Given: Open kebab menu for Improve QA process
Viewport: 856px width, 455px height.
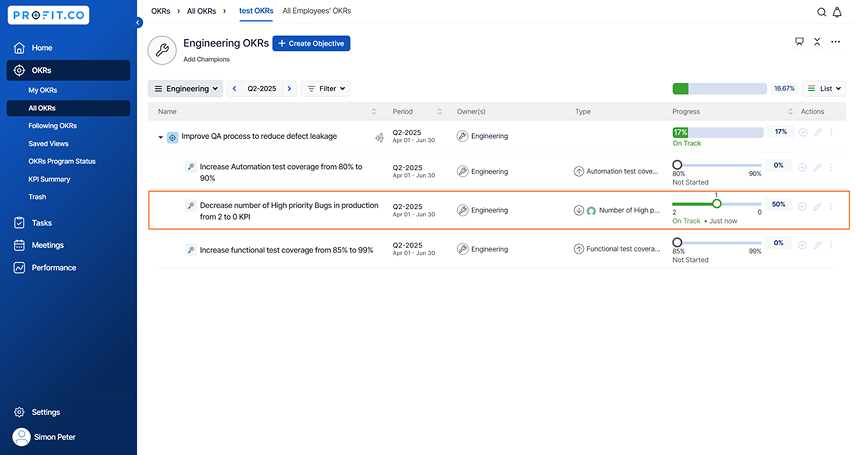Looking at the screenshot, I should (831, 132).
